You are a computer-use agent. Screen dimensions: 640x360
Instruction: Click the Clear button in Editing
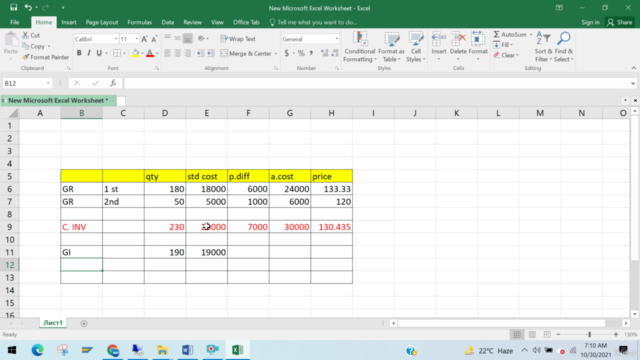pyautogui.click(x=506, y=55)
